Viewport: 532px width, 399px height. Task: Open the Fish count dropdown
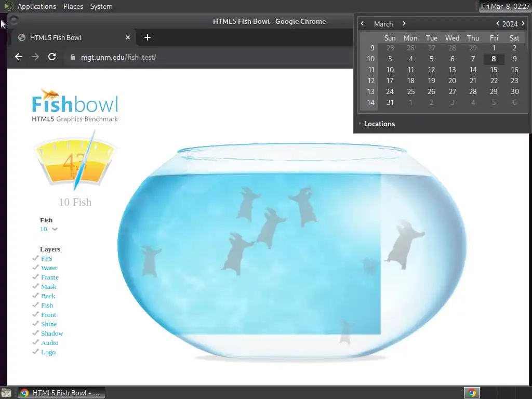pos(49,229)
